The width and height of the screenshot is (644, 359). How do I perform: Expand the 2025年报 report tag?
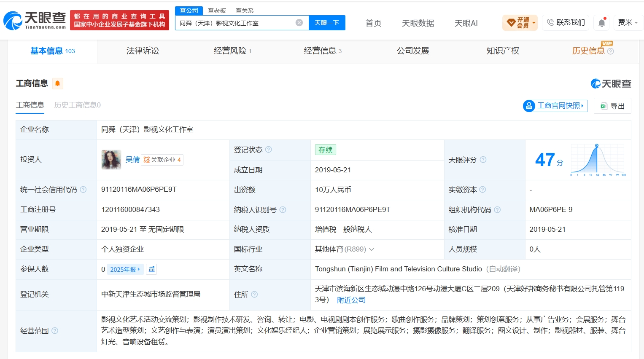[125, 269]
